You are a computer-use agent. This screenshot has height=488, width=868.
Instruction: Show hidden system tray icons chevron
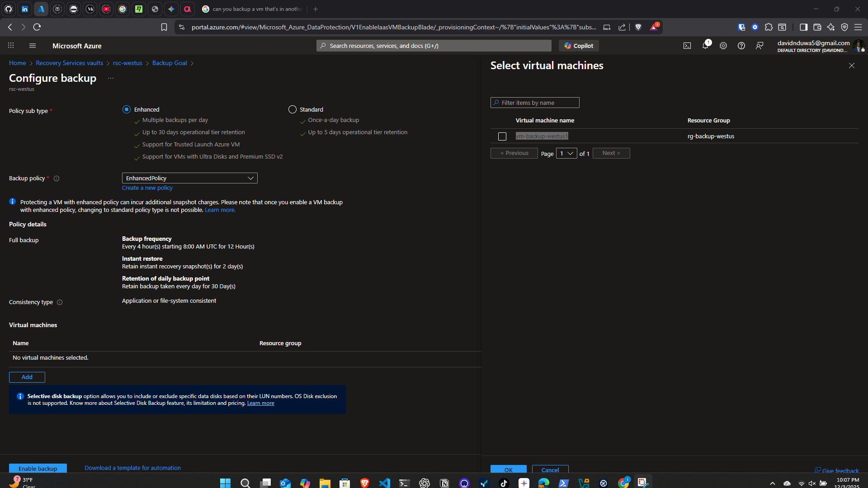point(772,483)
